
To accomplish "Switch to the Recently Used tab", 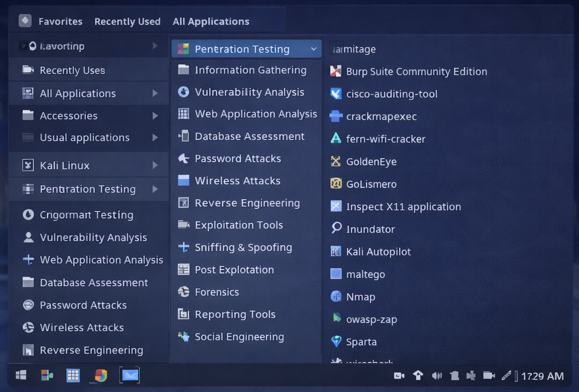I will coord(127,22).
